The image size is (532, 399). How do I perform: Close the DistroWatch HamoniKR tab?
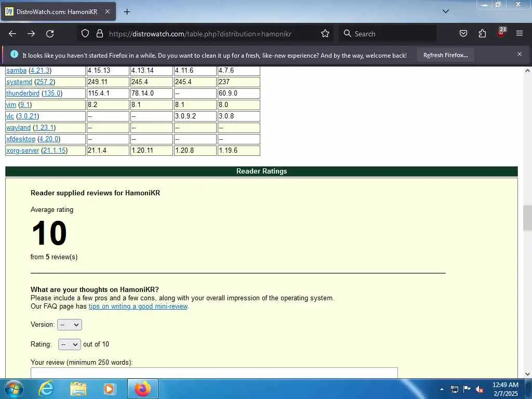107,12
